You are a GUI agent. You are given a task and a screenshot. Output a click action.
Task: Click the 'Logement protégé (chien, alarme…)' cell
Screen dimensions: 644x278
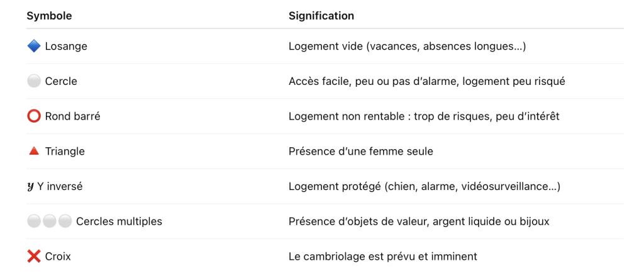[425, 186]
